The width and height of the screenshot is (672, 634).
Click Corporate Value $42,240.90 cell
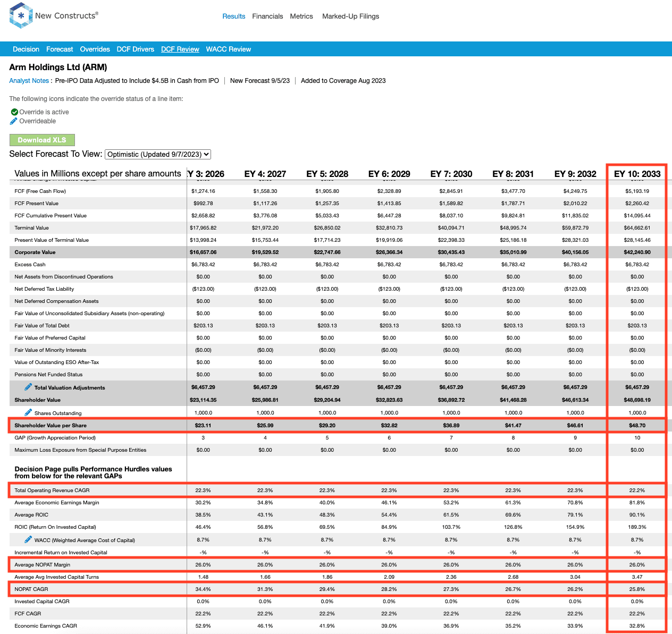tap(637, 252)
